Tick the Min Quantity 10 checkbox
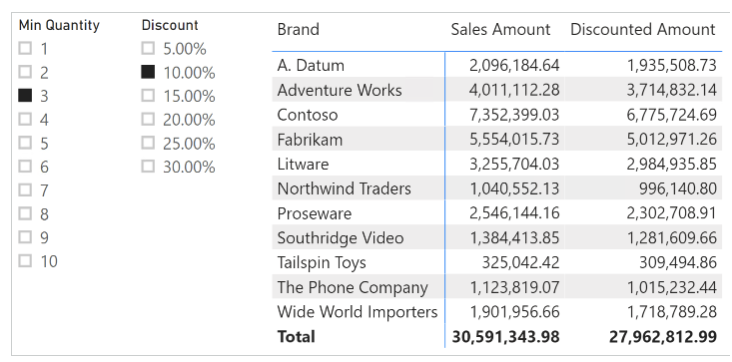This screenshot has height=362, width=732. [25, 261]
